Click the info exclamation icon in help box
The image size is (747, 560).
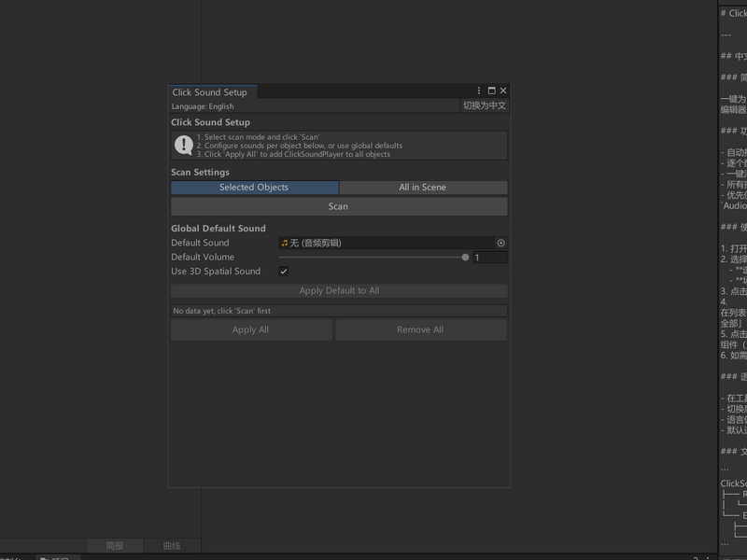tap(183, 146)
